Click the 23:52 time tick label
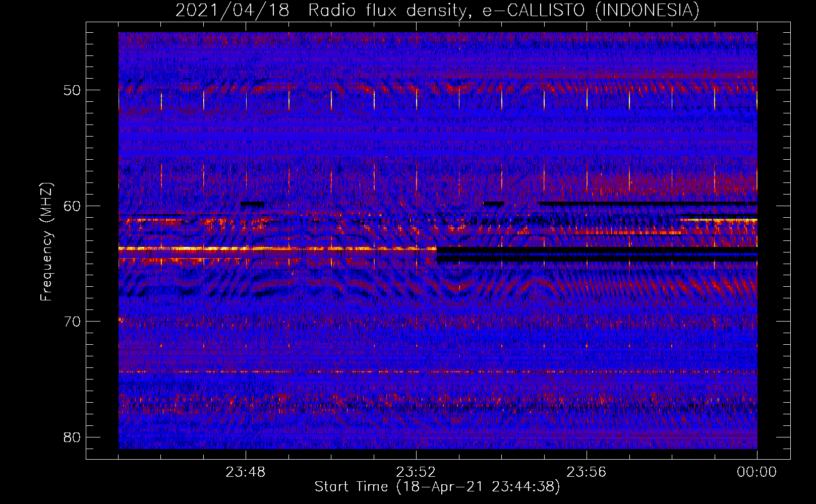The height and width of the screenshot is (504, 816). coord(416,472)
